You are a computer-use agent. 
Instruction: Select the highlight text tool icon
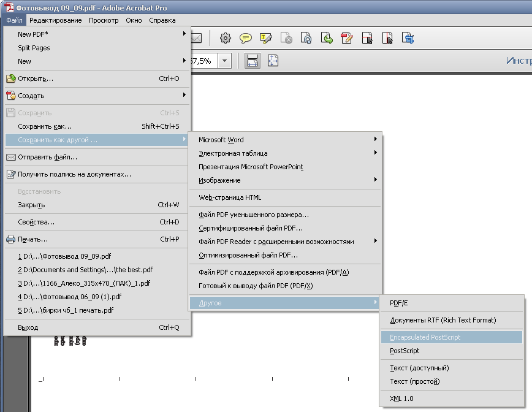(265, 38)
